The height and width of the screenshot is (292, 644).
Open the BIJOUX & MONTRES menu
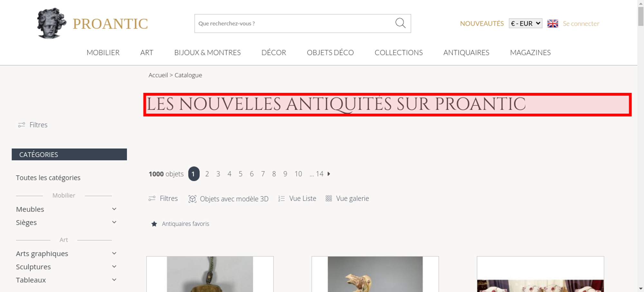point(207,53)
